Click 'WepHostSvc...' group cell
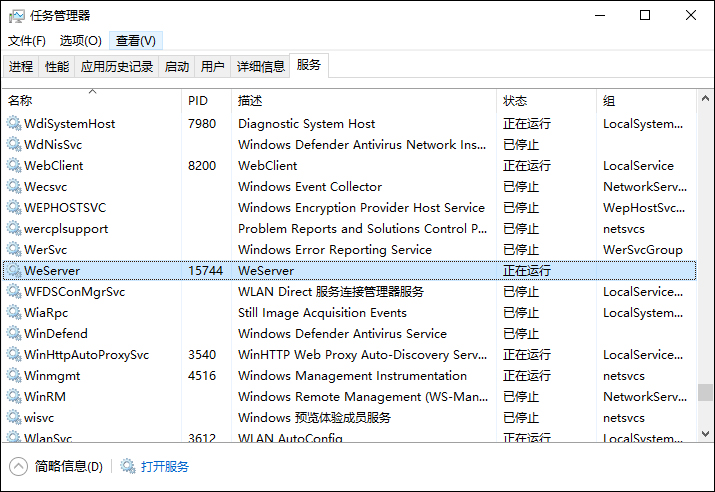The width and height of the screenshot is (715, 492). [643, 207]
